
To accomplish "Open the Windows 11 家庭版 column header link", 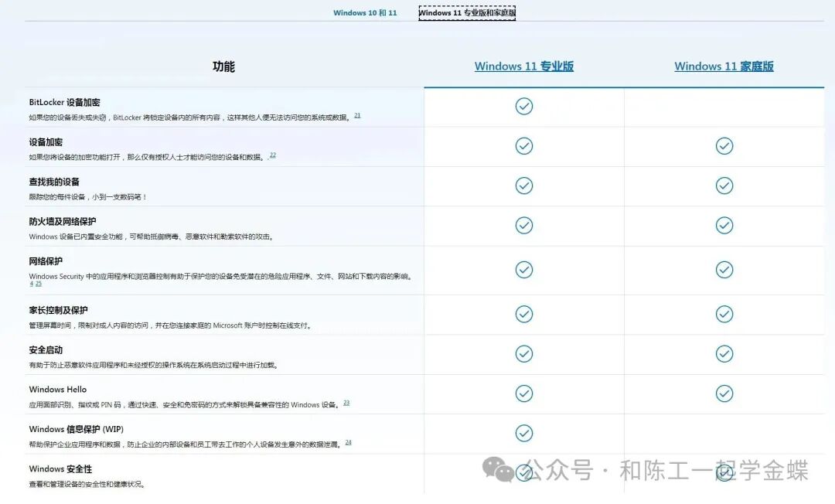I will pos(724,66).
